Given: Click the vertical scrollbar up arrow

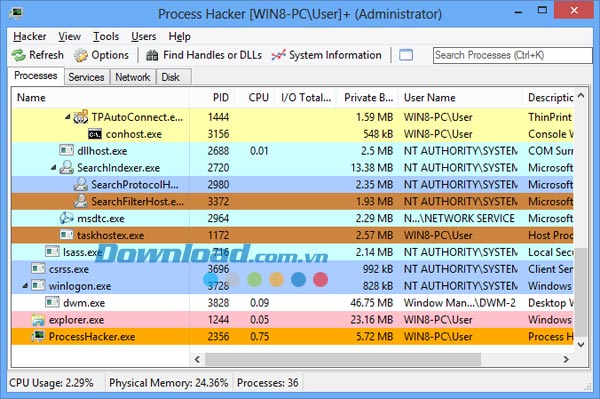Looking at the screenshot, I should point(581,95).
